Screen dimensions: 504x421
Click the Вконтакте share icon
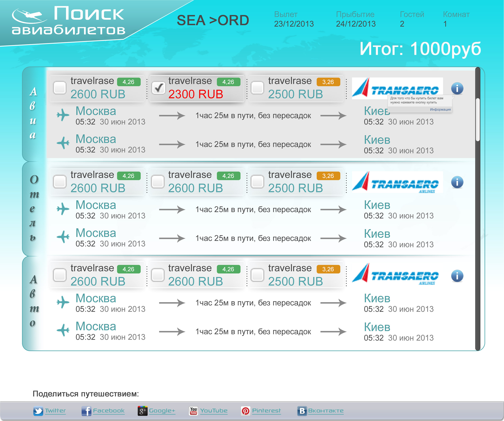tap(302, 411)
